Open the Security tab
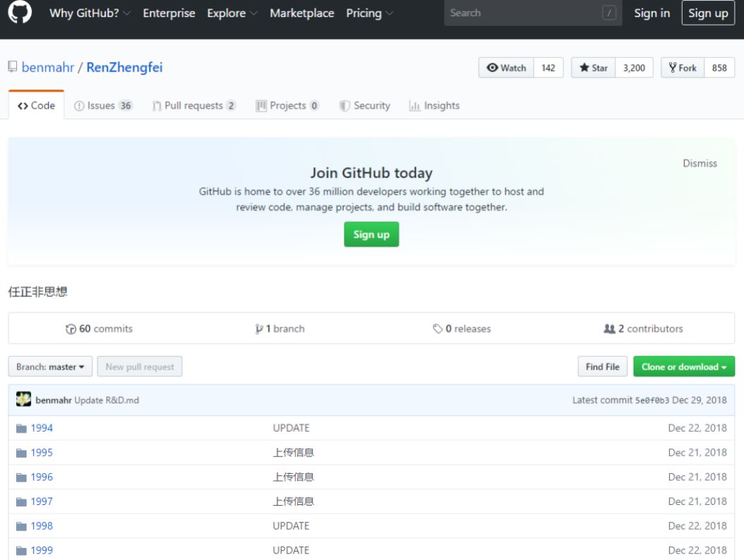Viewport: 744px width, 560px height. tap(365, 105)
